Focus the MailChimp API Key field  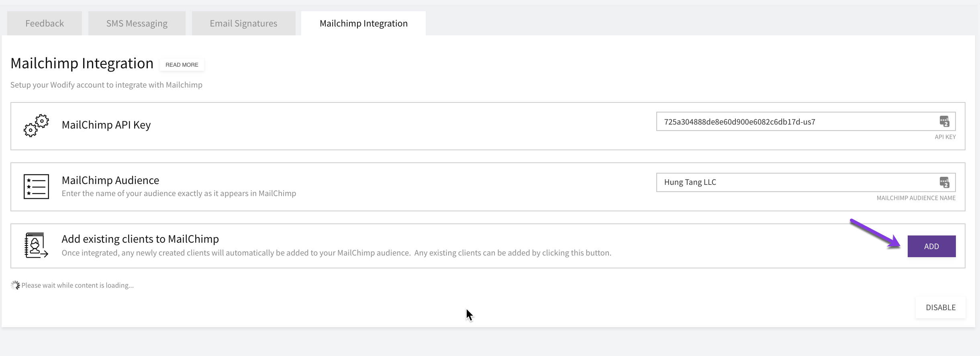(x=806, y=122)
